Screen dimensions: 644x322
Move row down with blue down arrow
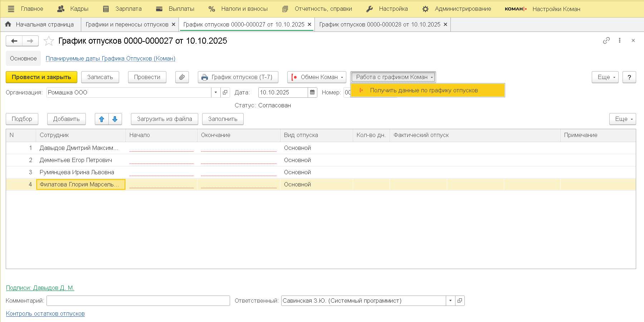115,119
